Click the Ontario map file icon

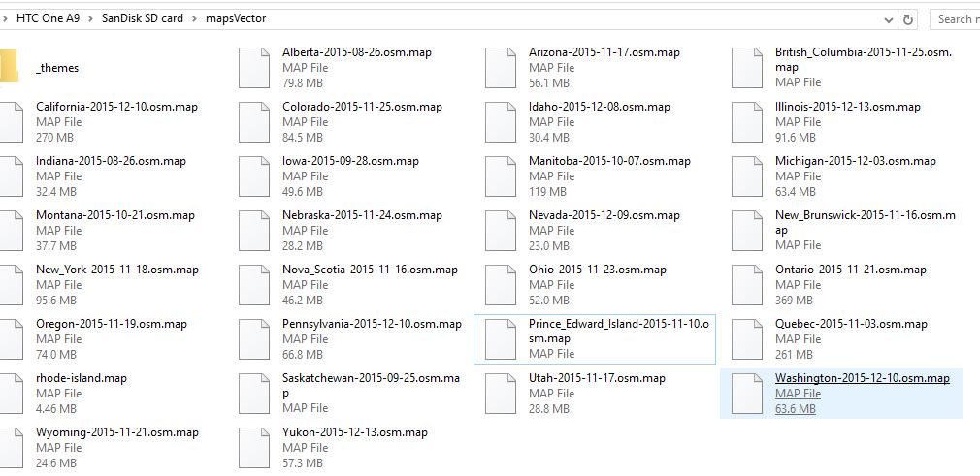[747, 285]
